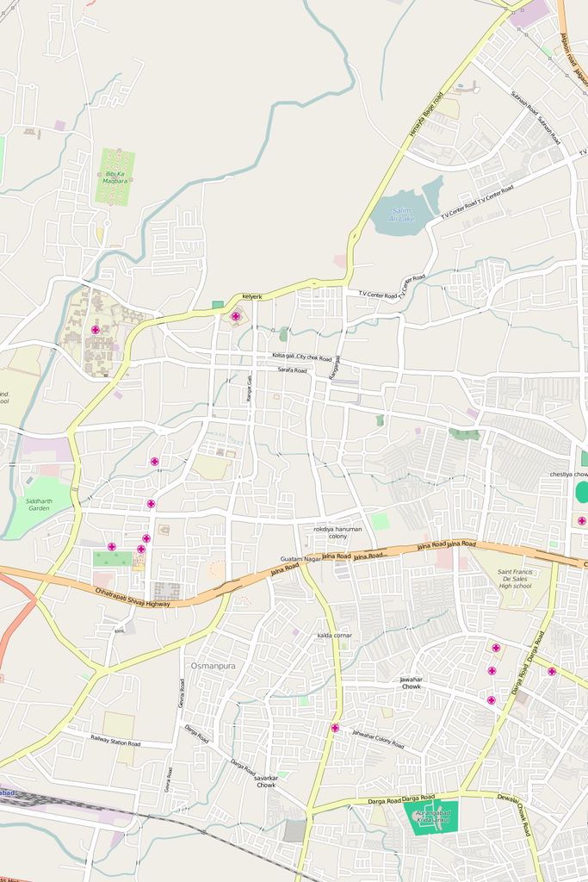Click the Kolsa gali ,City chok Road label
The image size is (588, 882).
click(302, 357)
